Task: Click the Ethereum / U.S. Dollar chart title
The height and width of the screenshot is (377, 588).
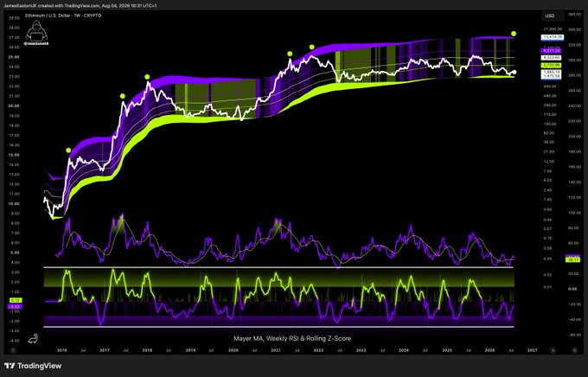Action: click(x=63, y=16)
